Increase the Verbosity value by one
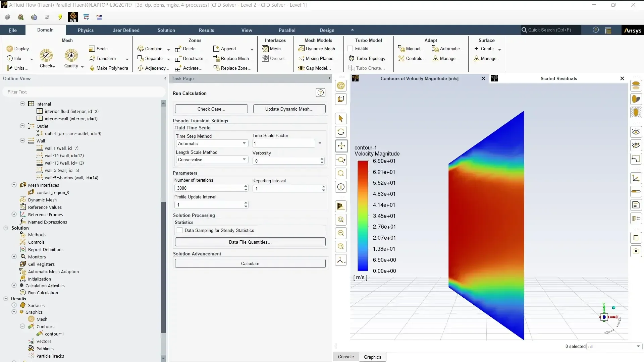This screenshot has height=362, width=644. point(322,159)
